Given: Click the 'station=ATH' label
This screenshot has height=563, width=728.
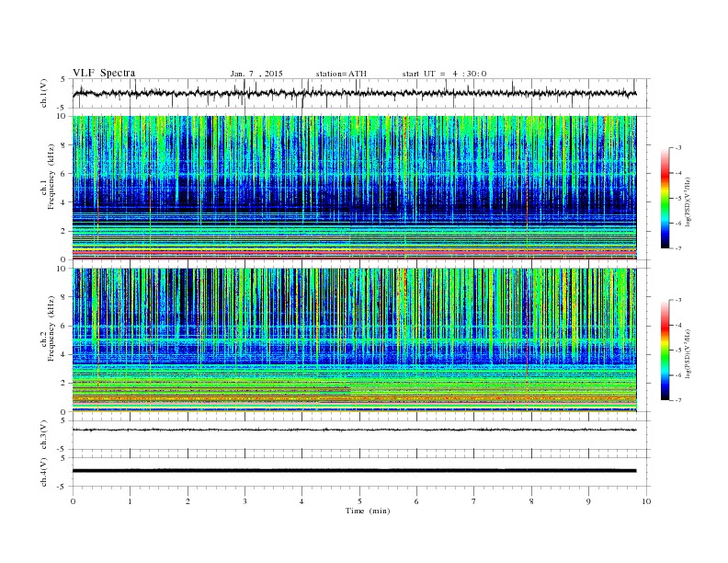Looking at the screenshot, I should 341,74.
